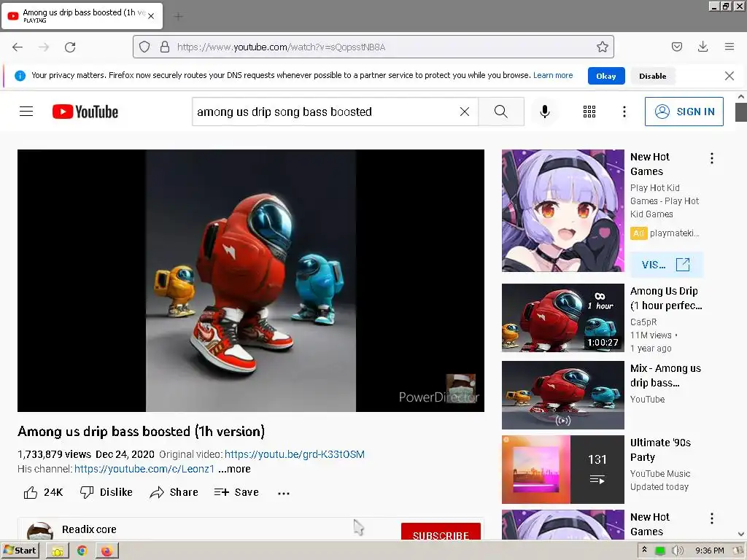This screenshot has width=747, height=560.
Task: Click the SIGN IN button
Action: coord(684,112)
